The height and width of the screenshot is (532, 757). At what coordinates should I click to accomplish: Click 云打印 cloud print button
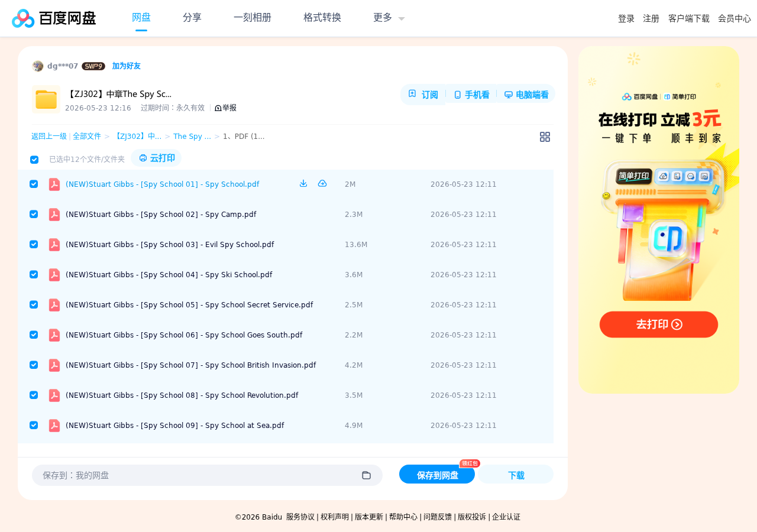pyautogui.click(x=157, y=158)
